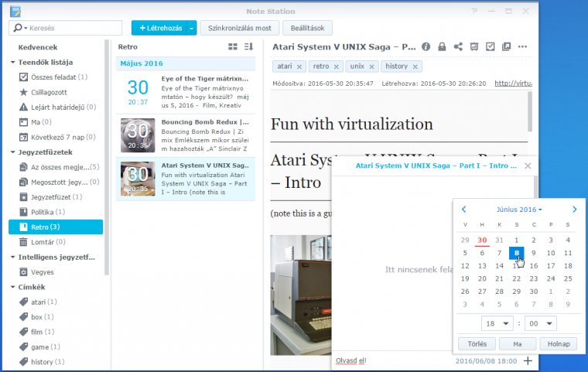The width and height of the screenshot is (588, 372).
Task: Click the sort notes icon
Action: (248, 46)
